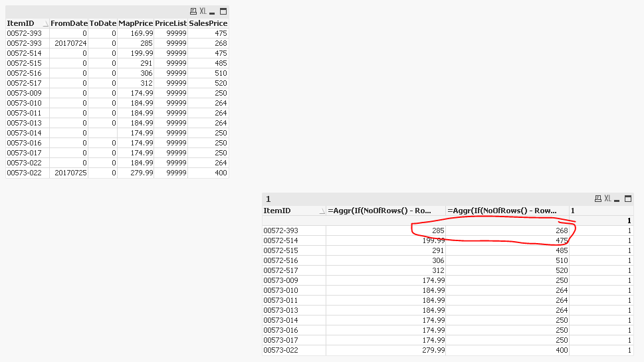The width and height of the screenshot is (644, 362).
Task: Select ItemID 00573-017 in bottom chart
Action: point(294,340)
